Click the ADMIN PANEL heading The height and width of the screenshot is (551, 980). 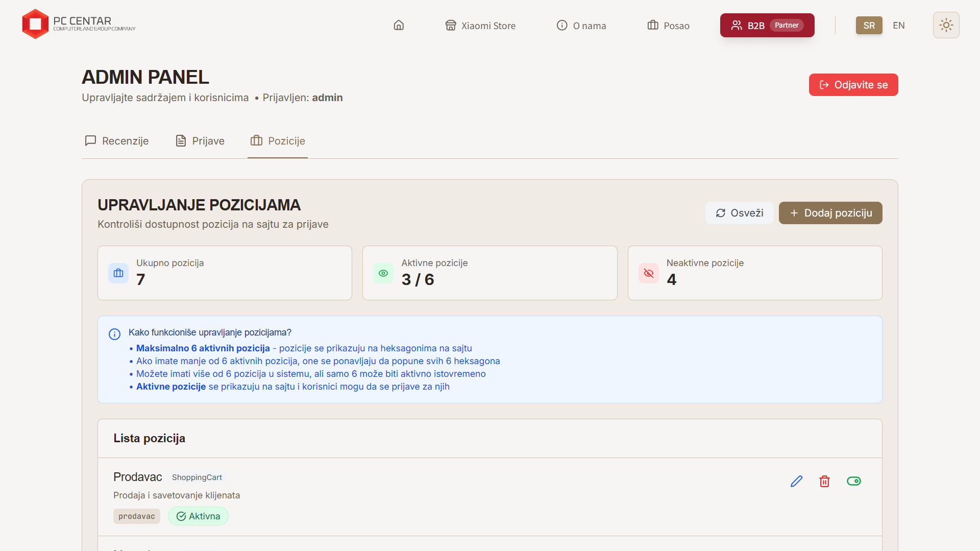point(145,77)
